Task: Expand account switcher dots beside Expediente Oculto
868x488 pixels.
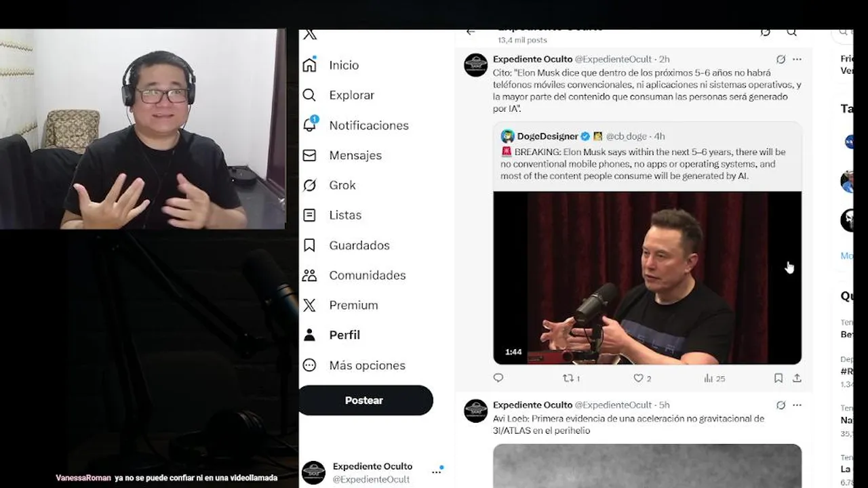Action: [437, 472]
